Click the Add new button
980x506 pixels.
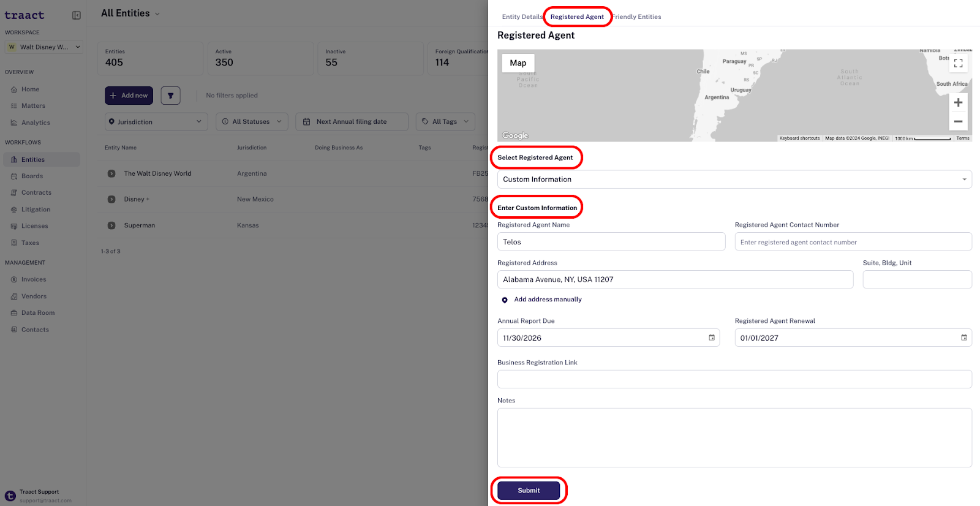(x=129, y=96)
